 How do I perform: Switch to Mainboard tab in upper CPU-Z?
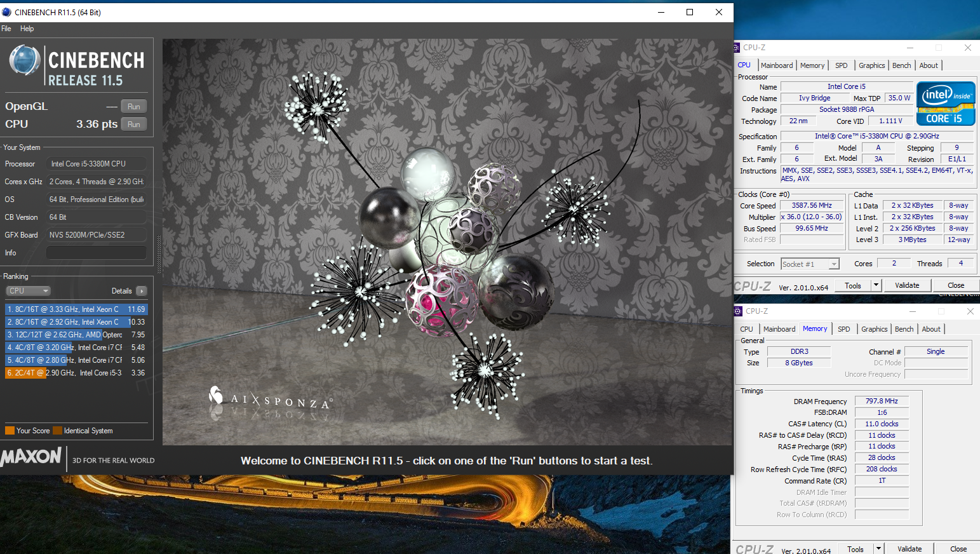777,65
